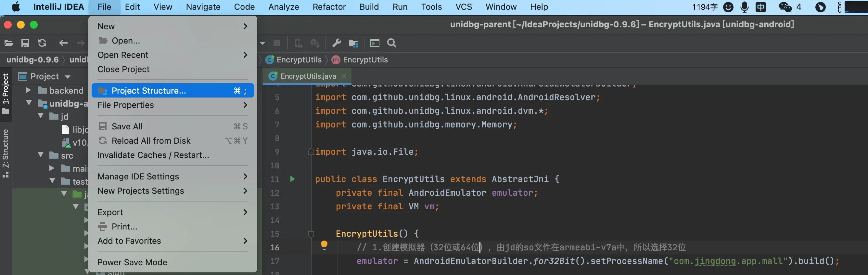This screenshot has height=275, width=868.
Task: Open the New Projects Settings submenu
Action: 172,191
